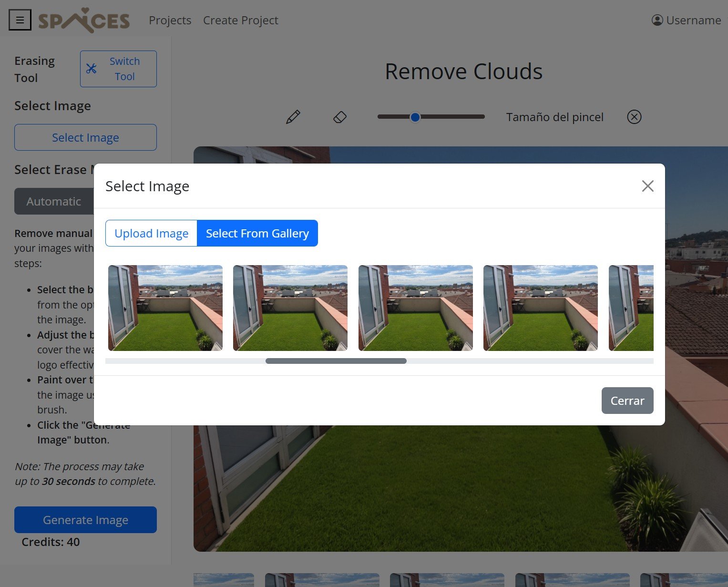The width and height of the screenshot is (728, 587).
Task: Pick the fourth gallery terrace thumbnail
Action: pyautogui.click(x=541, y=308)
